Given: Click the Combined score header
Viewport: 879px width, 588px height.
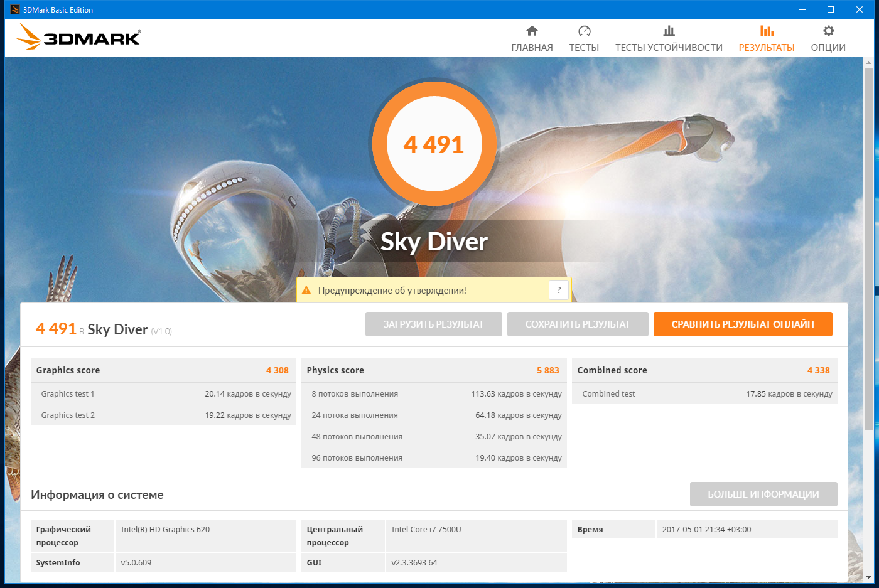Looking at the screenshot, I should coord(612,370).
